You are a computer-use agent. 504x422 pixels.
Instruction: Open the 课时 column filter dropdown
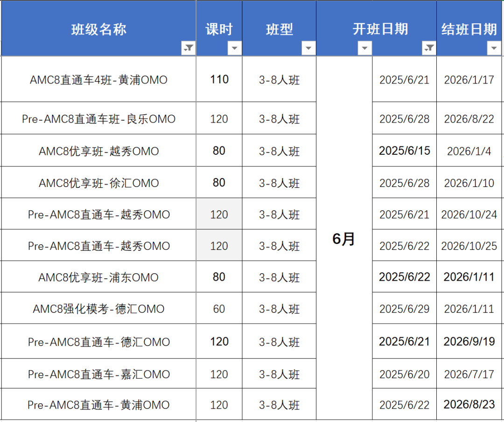coord(235,48)
